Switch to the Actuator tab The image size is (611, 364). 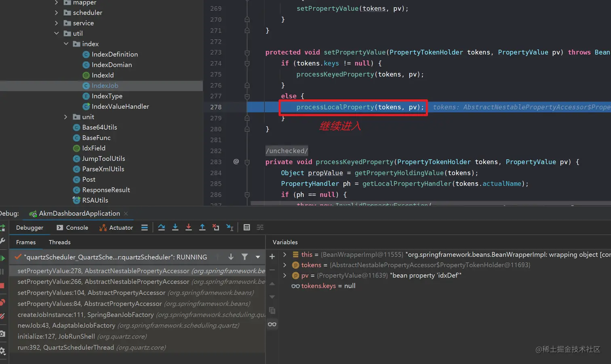click(116, 227)
